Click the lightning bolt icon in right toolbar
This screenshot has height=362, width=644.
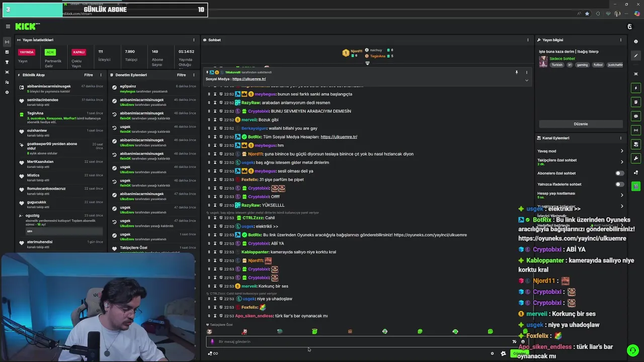[636, 88]
